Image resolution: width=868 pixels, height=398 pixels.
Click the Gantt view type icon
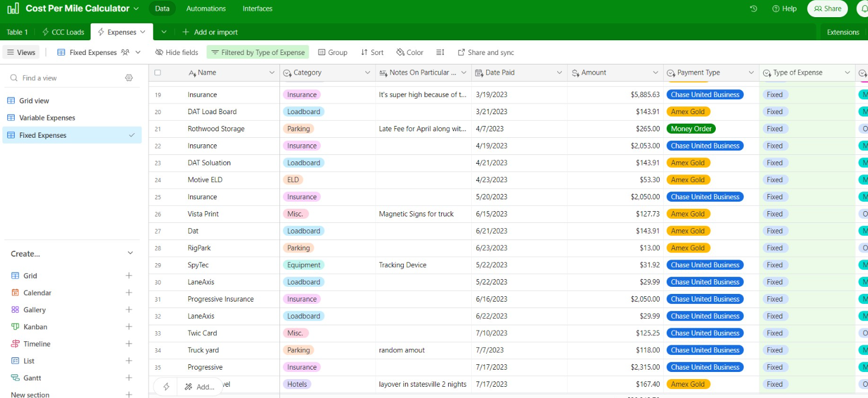click(x=15, y=378)
